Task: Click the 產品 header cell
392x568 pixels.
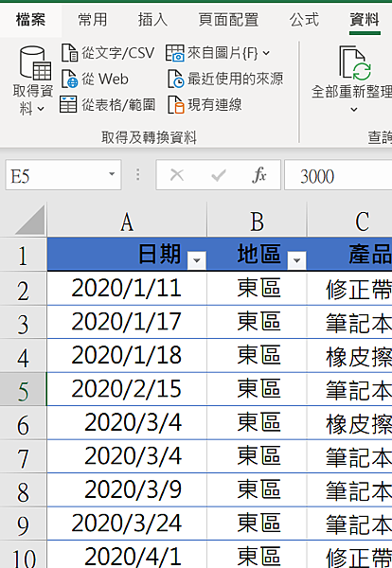Action: (x=350, y=255)
